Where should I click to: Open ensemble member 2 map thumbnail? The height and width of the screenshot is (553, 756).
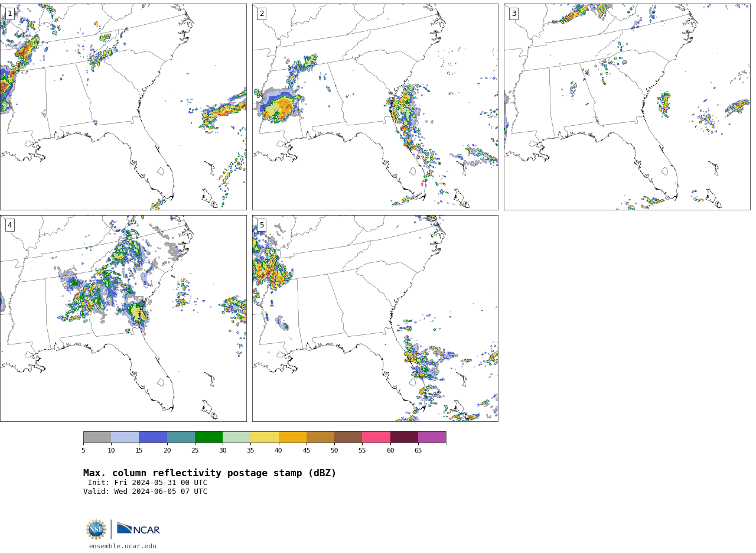[x=375, y=107]
